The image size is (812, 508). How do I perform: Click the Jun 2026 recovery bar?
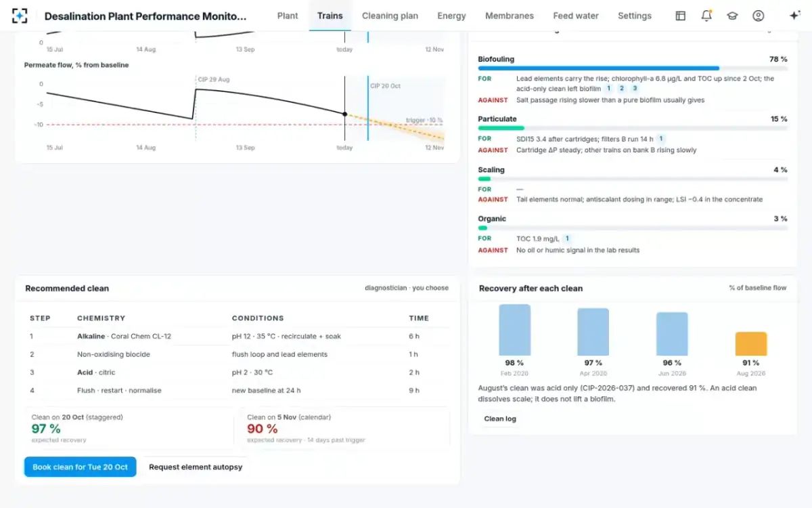[672, 334]
